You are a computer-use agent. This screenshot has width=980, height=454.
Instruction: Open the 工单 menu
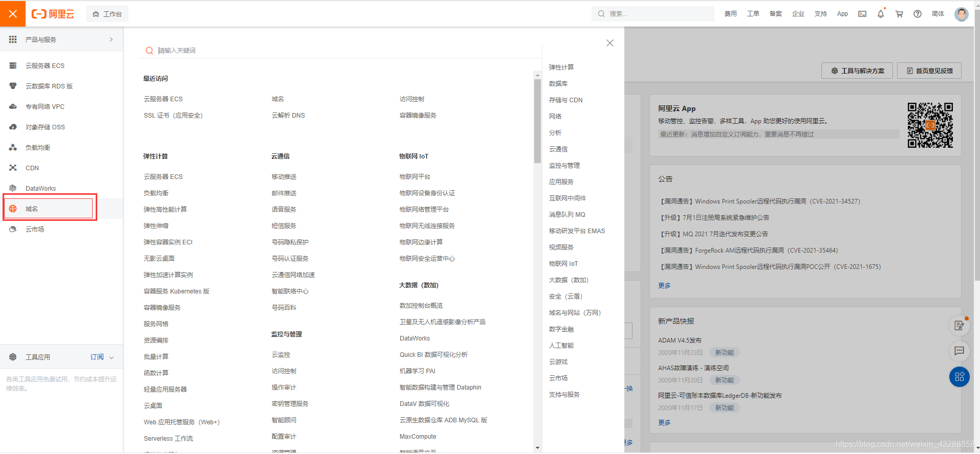point(753,14)
